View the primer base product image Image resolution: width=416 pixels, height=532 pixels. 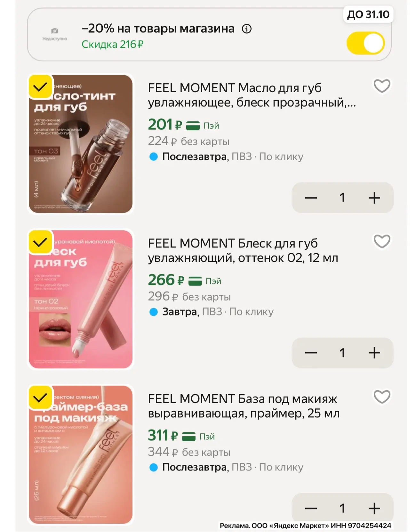(x=81, y=455)
